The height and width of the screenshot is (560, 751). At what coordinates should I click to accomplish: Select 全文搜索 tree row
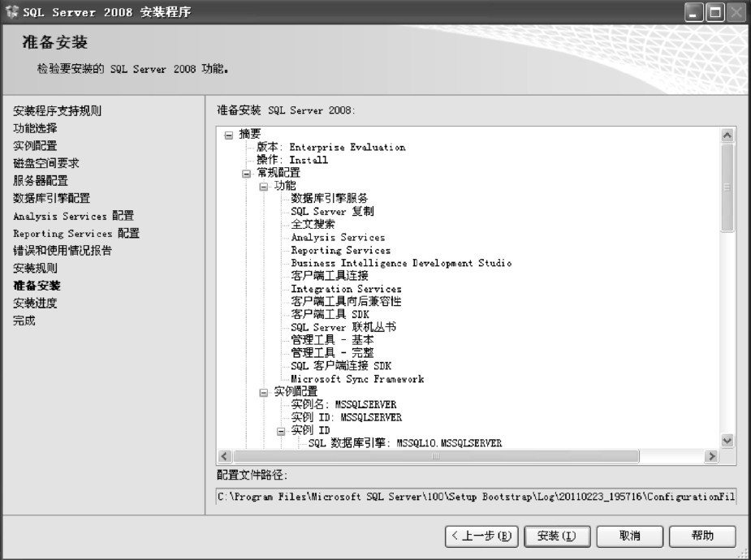(313, 224)
